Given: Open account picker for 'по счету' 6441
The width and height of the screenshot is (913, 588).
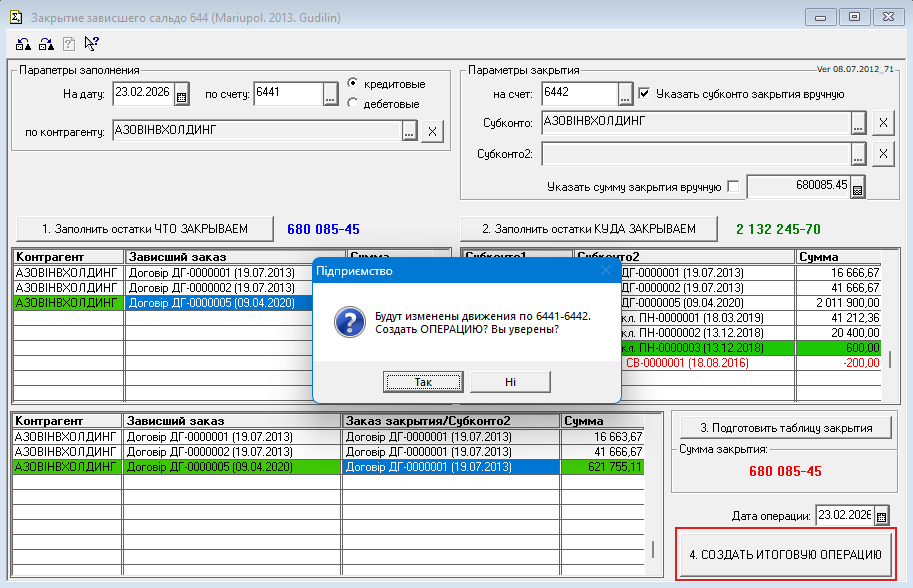Looking at the screenshot, I should tap(331, 94).
